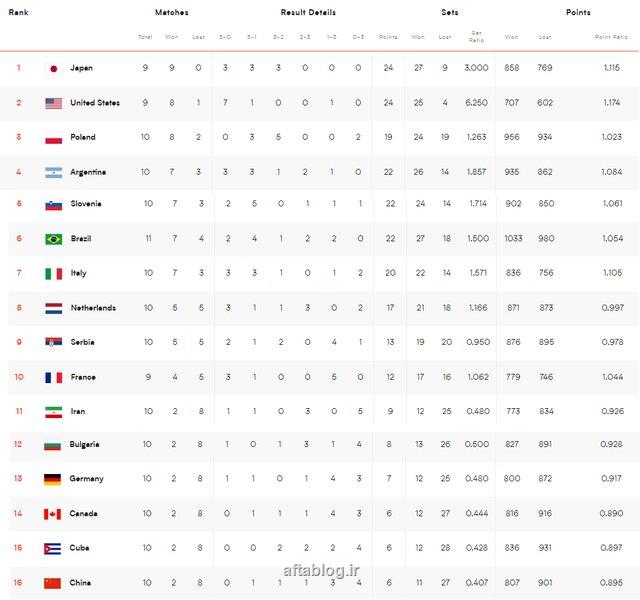Click the Canada flag icon

click(54, 514)
